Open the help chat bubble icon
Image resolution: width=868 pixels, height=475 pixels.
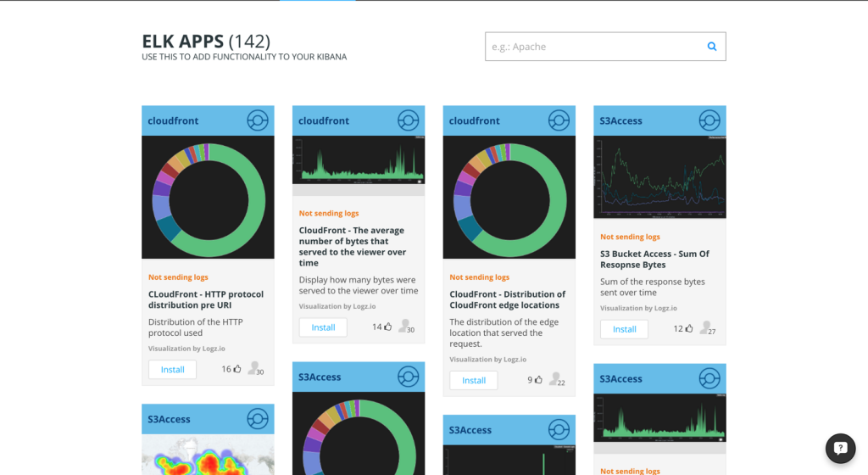click(840, 448)
